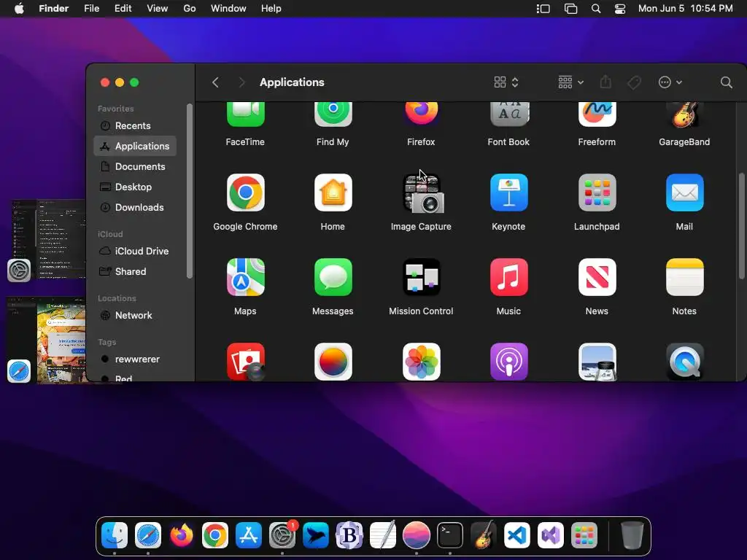Select the Image Capture app
This screenshot has width=747, height=560.
423,193
